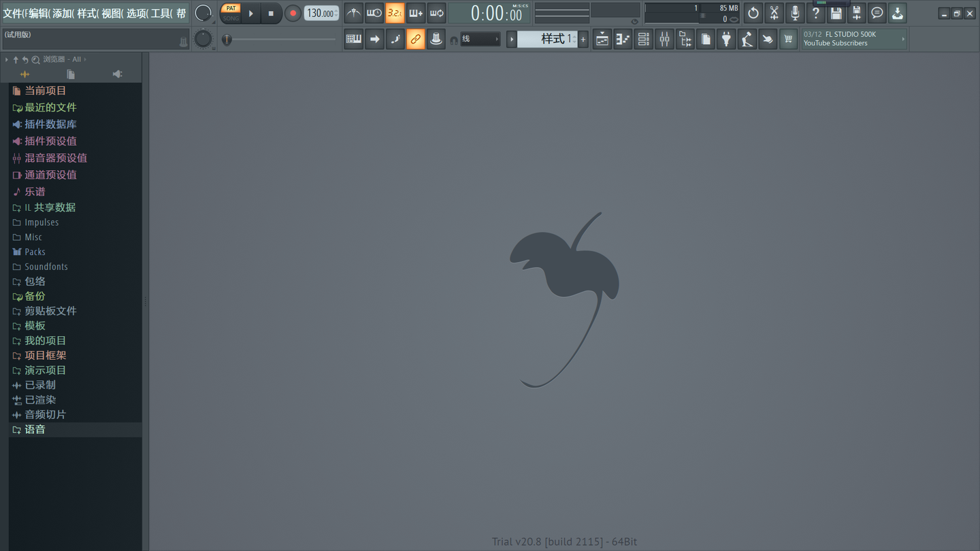Toggle note/clip grouping icon
Viewport: 980px width, 551px height.
click(x=395, y=39)
